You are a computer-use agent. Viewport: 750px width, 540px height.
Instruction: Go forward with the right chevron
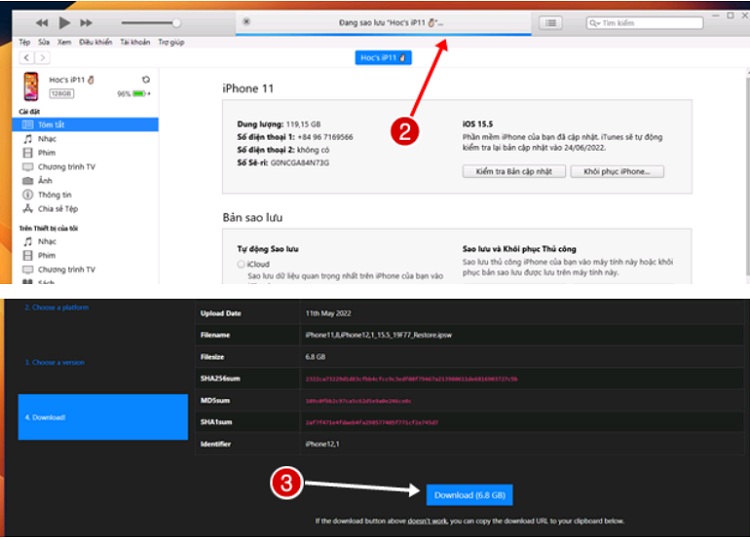[42, 58]
